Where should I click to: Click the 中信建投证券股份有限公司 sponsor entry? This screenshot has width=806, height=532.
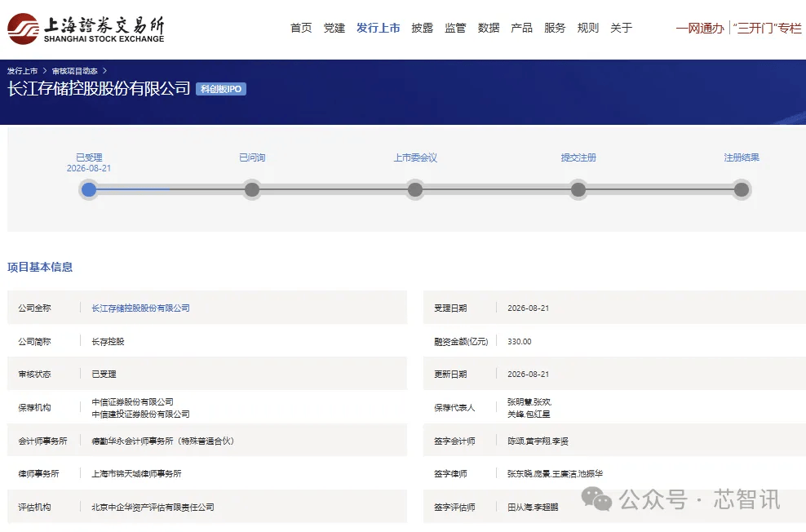pyautogui.click(x=140, y=415)
